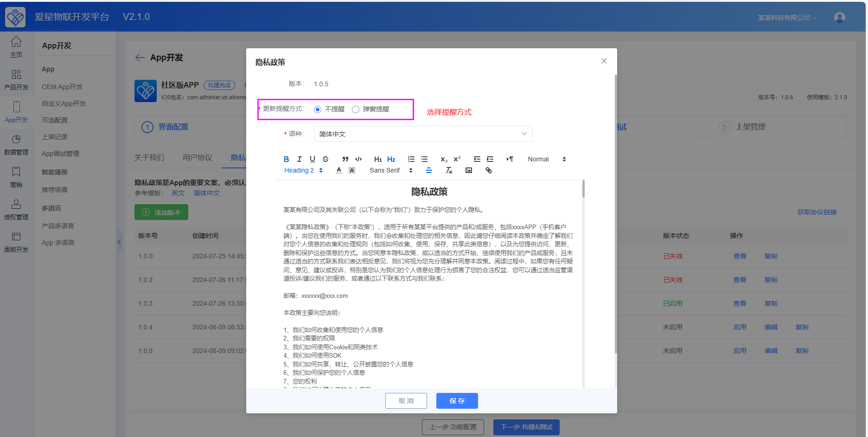Open 营销 in the sidebar
The height and width of the screenshot is (437, 868).
pos(16,177)
